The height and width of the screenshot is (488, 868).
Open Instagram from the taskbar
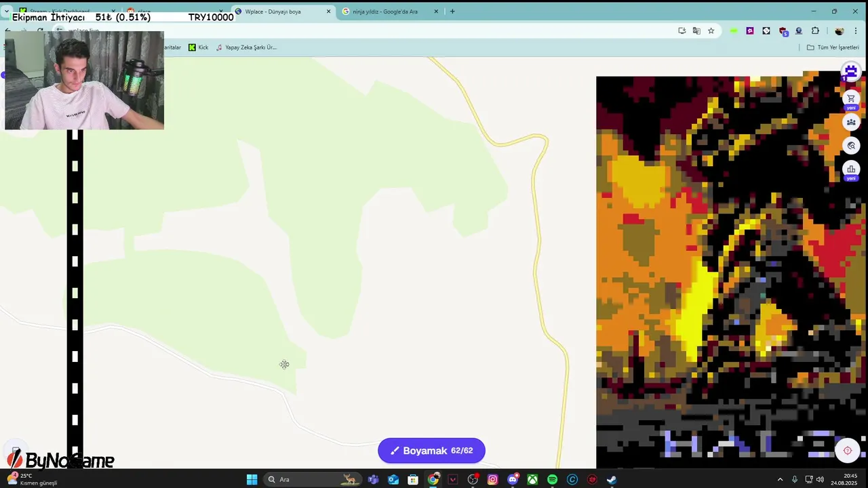click(492, 480)
